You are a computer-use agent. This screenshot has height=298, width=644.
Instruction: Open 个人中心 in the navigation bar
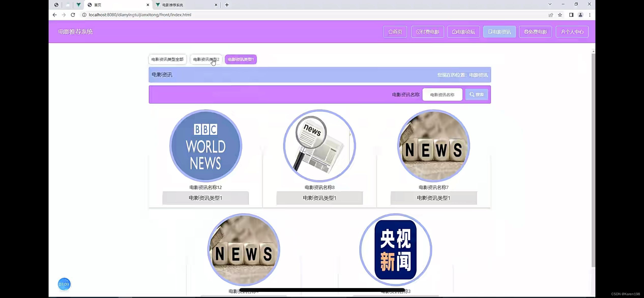pos(572,32)
